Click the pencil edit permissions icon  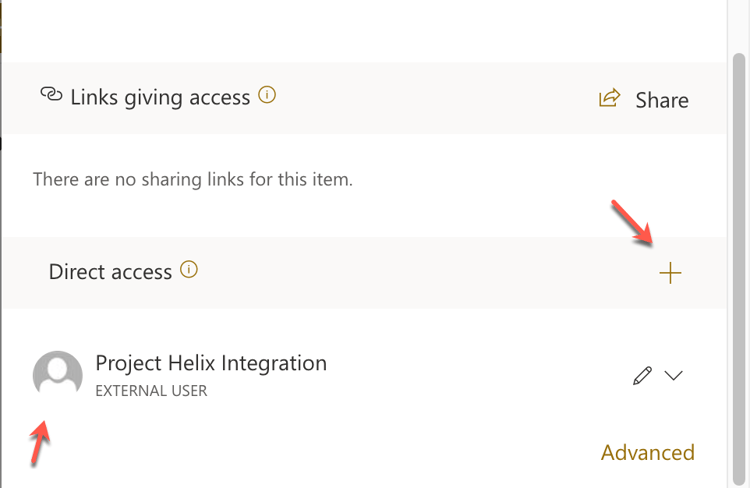tap(642, 375)
